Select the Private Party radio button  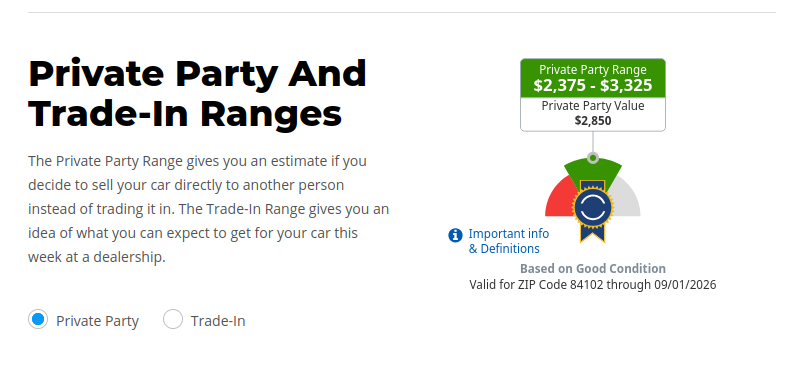(x=38, y=319)
